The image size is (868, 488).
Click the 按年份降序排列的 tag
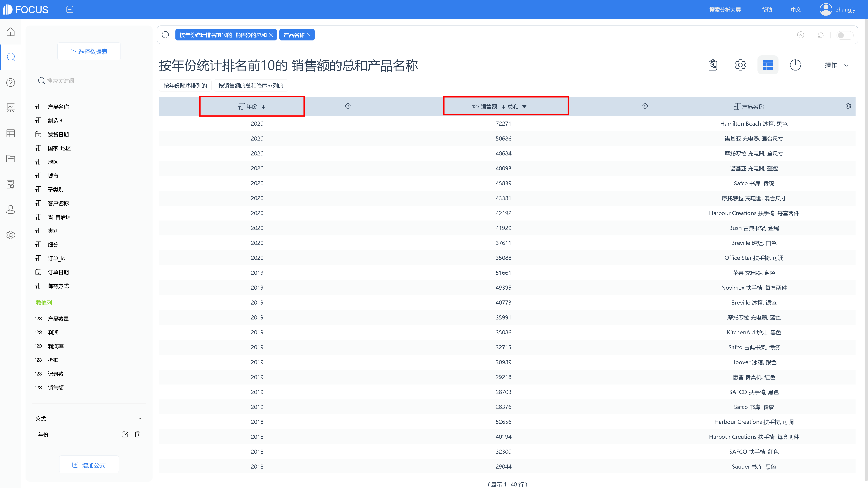(185, 86)
